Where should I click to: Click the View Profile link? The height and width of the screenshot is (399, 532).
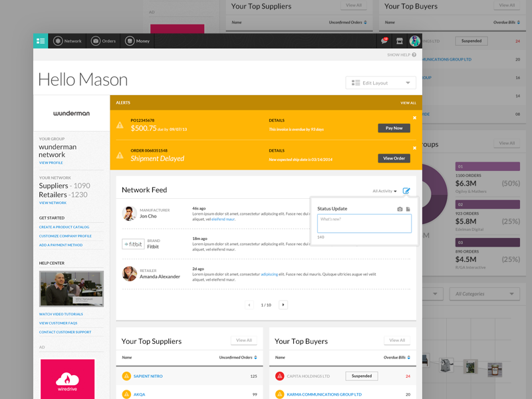pos(51,163)
